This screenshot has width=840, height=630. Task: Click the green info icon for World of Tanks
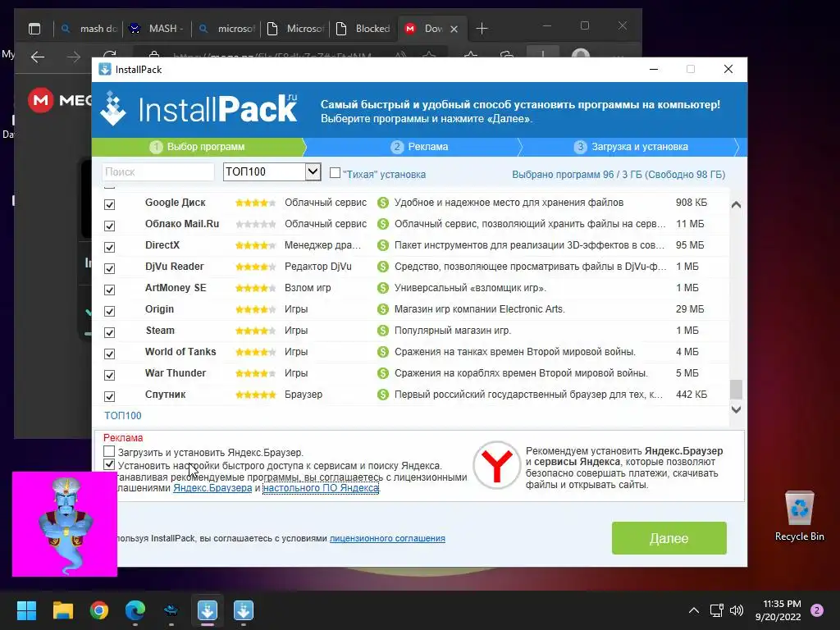pyautogui.click(x=382, y=352)
